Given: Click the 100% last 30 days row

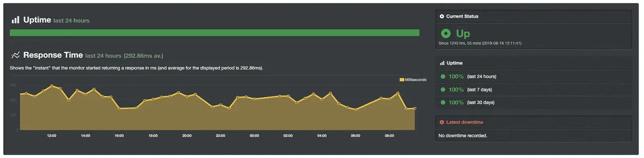Looking at the screenshot, I should click(533, 103).
